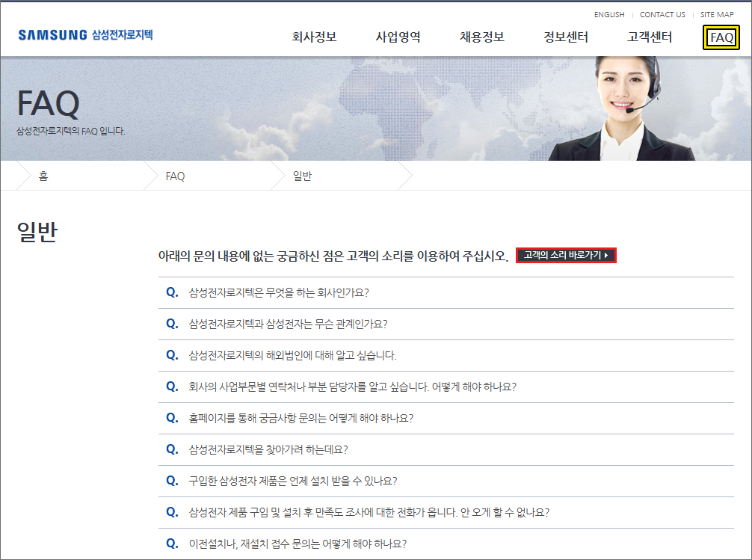Image resolution: width=752 pixels, height=560 pixels.
Task: Click the Samsung 삼성전자로지텍 logo
Action: [85, 35]
